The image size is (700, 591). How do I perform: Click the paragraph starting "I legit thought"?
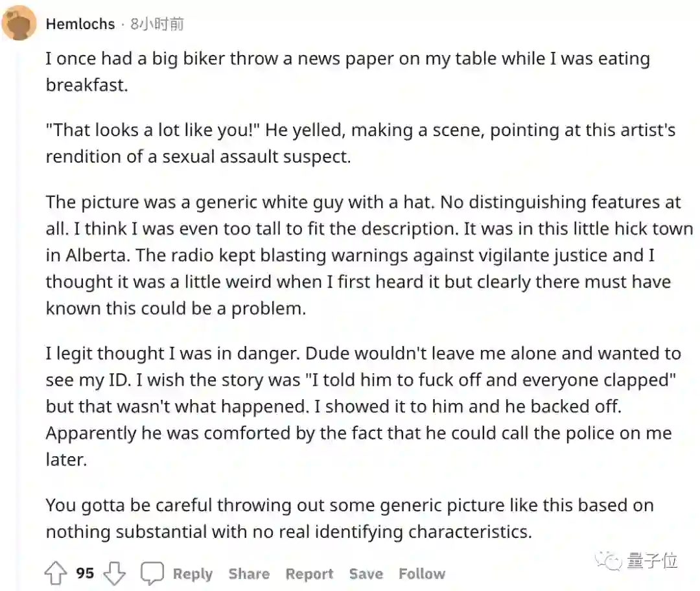(363, 406)
